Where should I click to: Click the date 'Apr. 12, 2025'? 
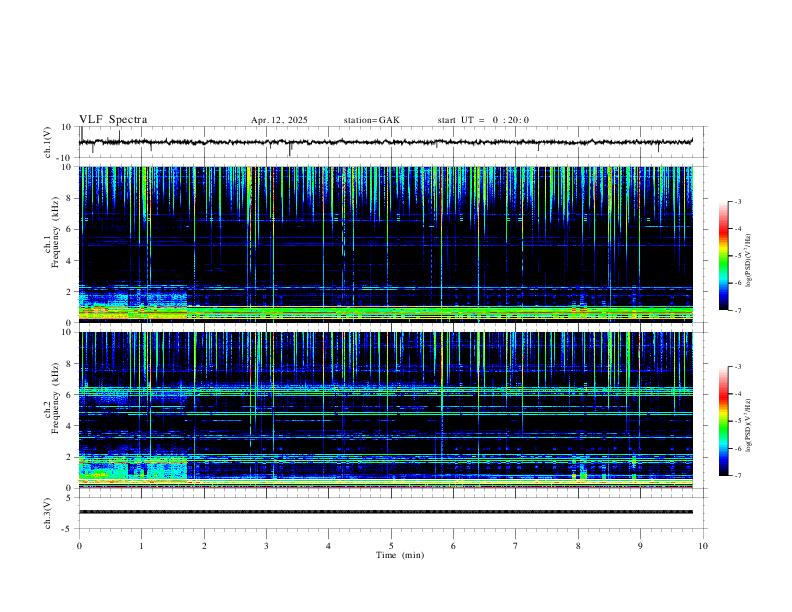tap(279, 120)
